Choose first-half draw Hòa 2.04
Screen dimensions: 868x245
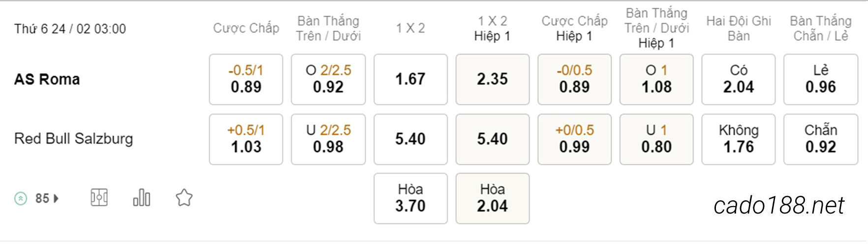pos(493,198)
